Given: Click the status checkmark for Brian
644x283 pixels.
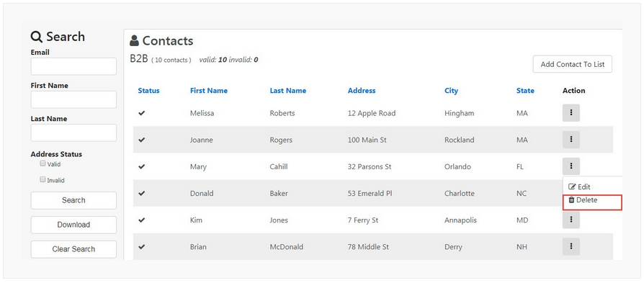Looking at the screenshot, I should click(142, 246).
